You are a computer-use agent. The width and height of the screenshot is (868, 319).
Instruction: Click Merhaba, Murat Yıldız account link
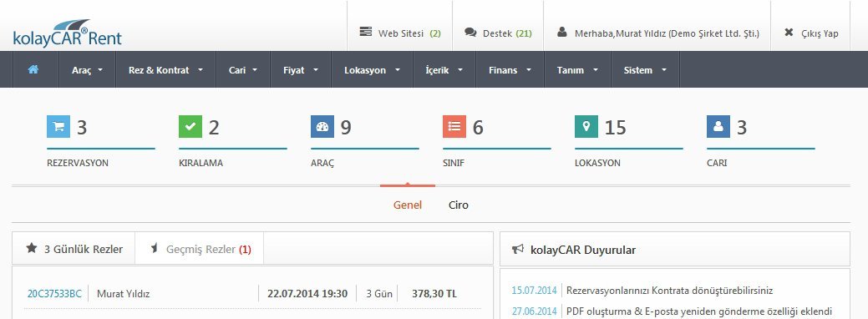657,33
